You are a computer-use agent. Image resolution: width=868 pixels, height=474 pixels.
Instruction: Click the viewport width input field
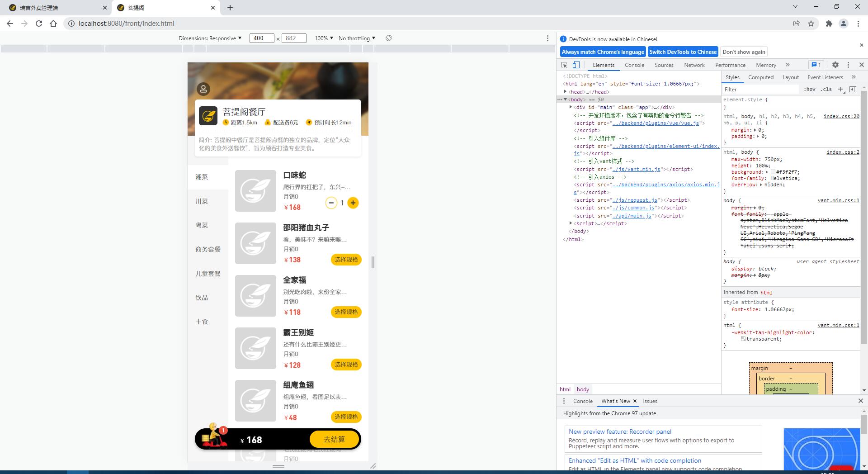262,38
